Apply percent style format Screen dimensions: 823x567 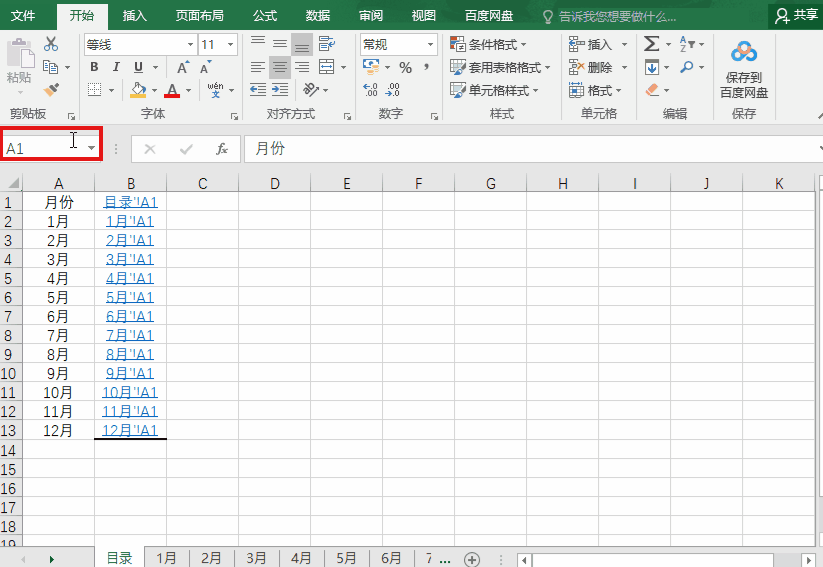405,67
